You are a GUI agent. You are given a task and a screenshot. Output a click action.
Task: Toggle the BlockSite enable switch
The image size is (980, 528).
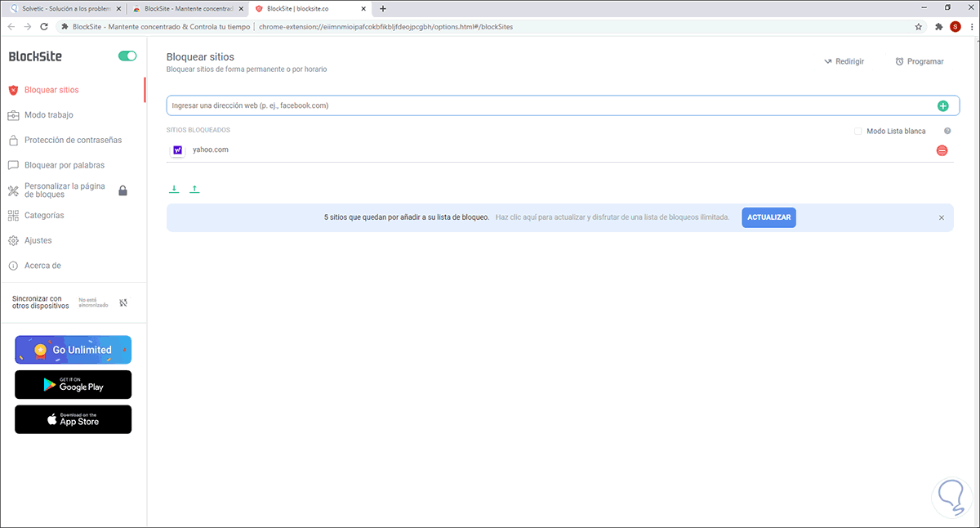(127, 56)
